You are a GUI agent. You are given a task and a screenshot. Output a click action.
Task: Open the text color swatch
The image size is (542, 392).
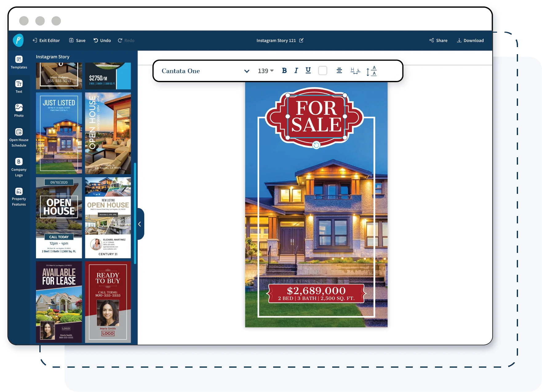tap(323, 71)
